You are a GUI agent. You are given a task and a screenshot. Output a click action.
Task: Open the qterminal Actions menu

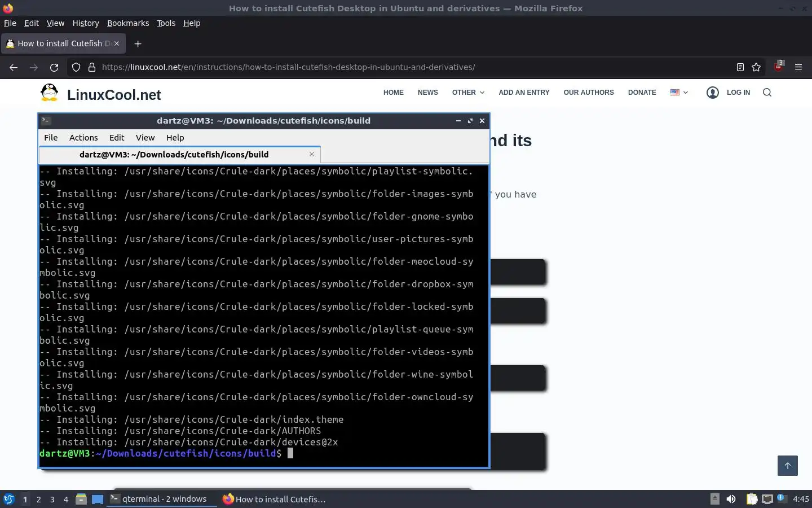[83, 138]
